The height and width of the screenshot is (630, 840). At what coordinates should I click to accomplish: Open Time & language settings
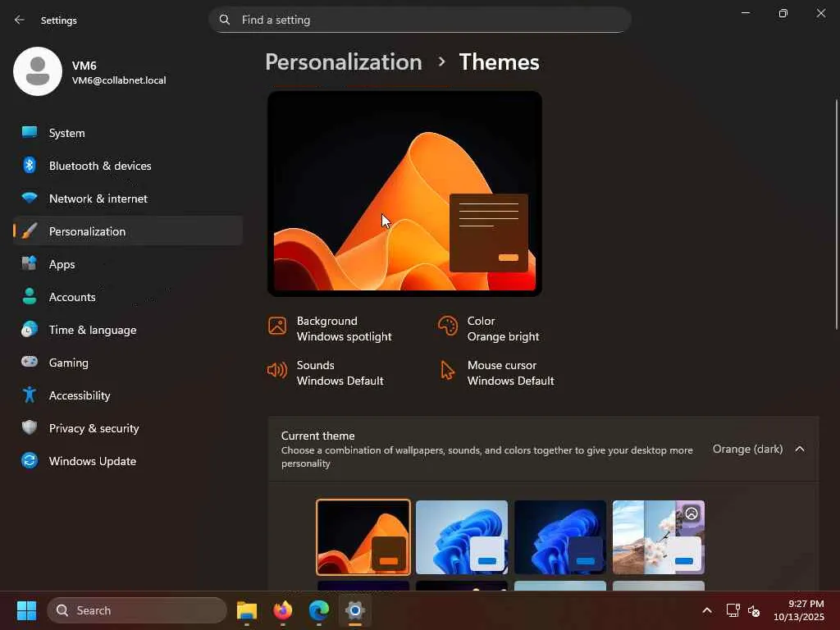(127, 329)
